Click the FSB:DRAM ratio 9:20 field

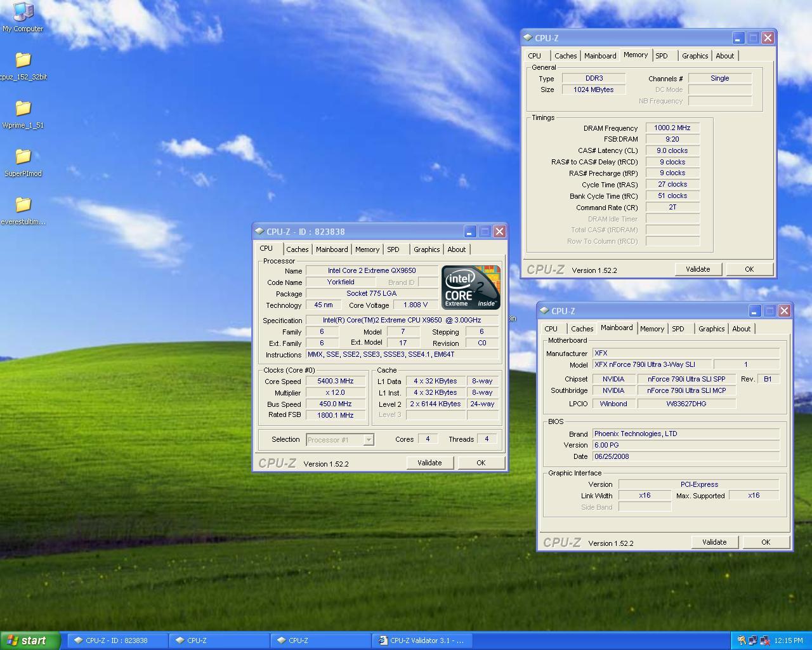click(x=672, y=140)
